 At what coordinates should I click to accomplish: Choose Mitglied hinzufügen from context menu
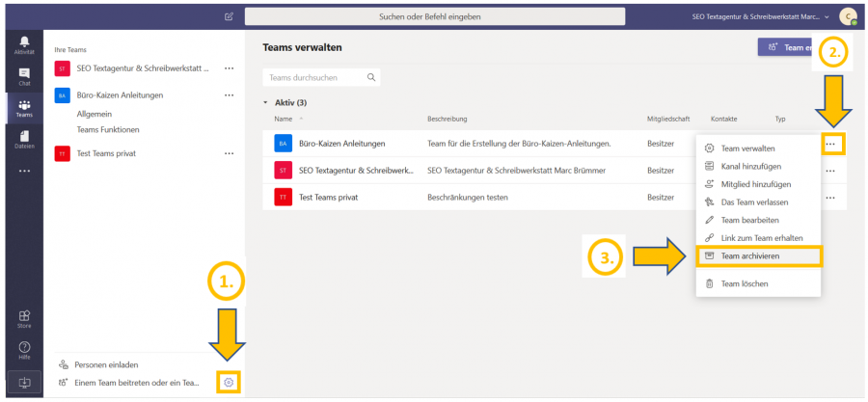(x=758, y=184)
